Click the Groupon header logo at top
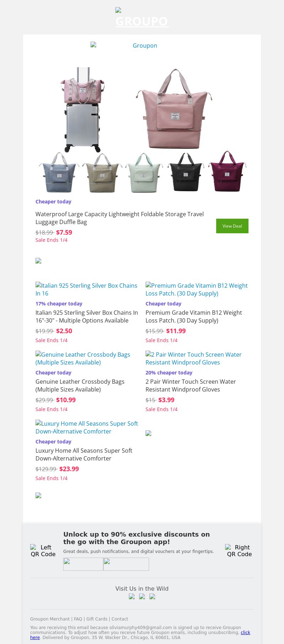 tap(142, 18)
